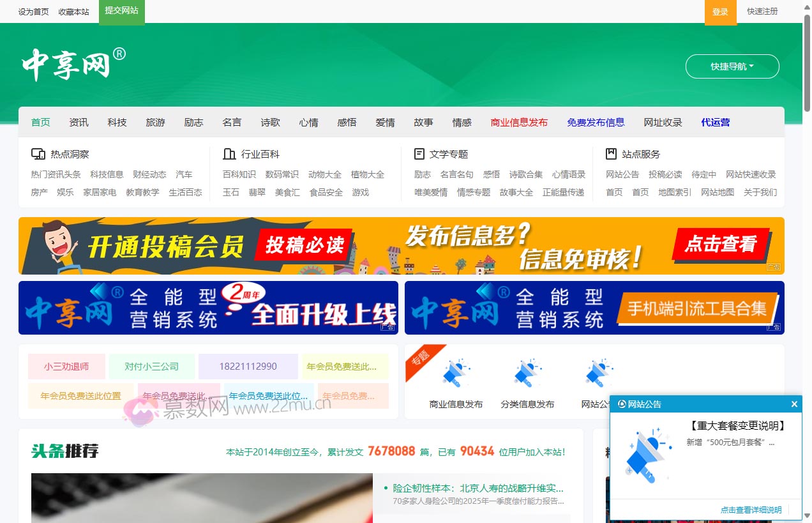Click the 文学专题 document icon
The height and width of the screenshot is (523, 812).
(418, 153)
